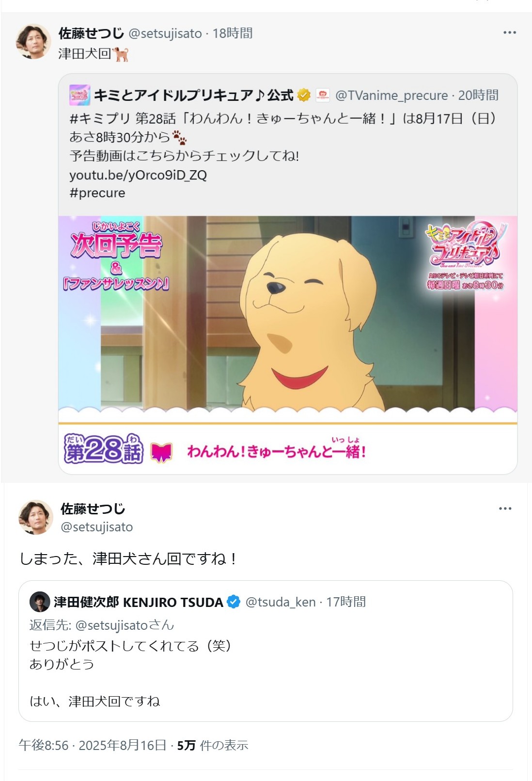The width and height of the screenshot is (532, 781).
Task: Open more options menu on second post
Action: coord(505,509)
